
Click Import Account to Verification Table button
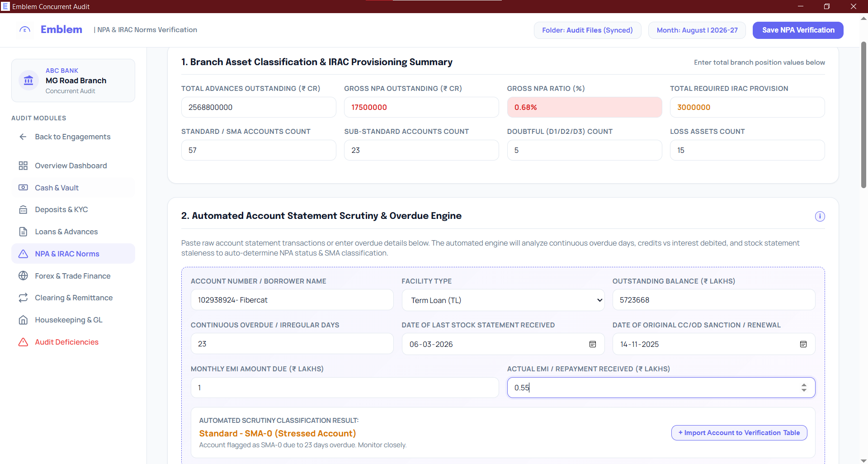pos(739,433)
